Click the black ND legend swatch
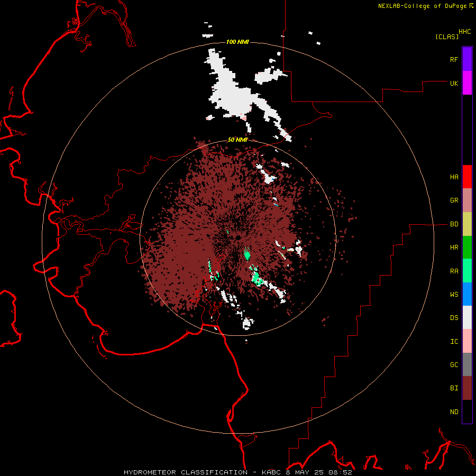The image size is (476, 476). point(467,411)
